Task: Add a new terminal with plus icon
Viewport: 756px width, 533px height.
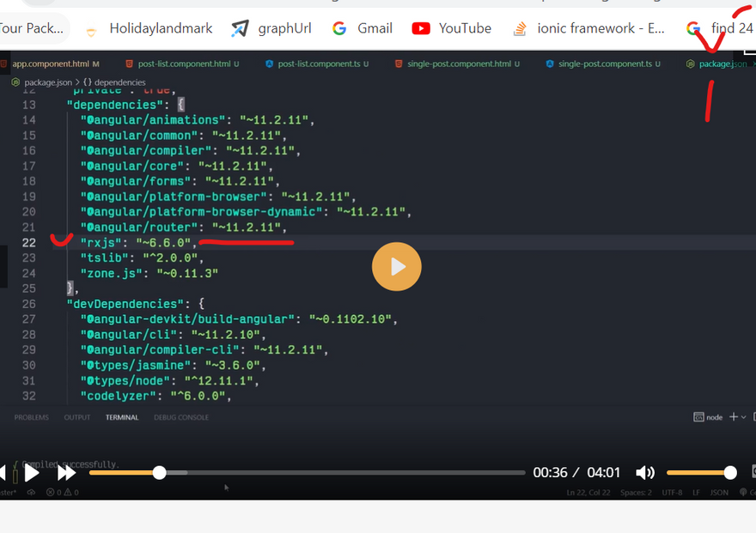Action: 734,417
